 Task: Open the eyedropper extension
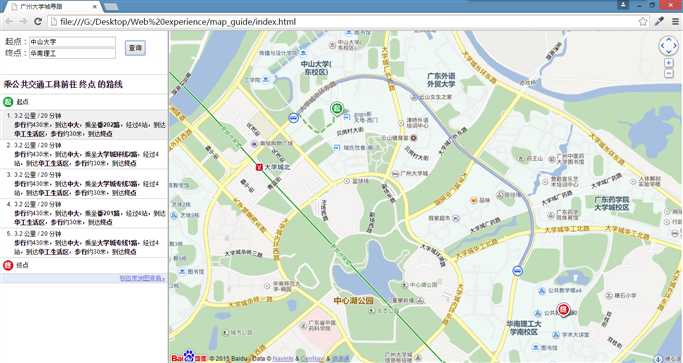(x=659, y=21)
